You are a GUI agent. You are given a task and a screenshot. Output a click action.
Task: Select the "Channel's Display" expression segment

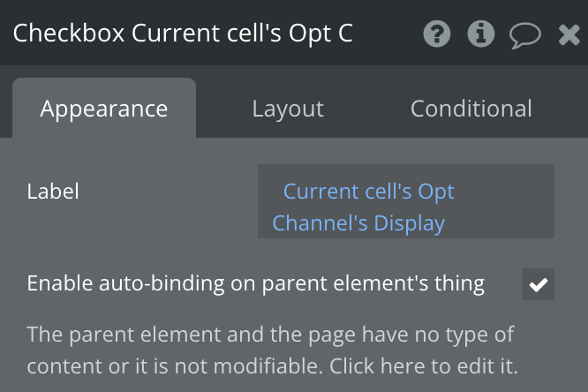click(x=358, y=222)
